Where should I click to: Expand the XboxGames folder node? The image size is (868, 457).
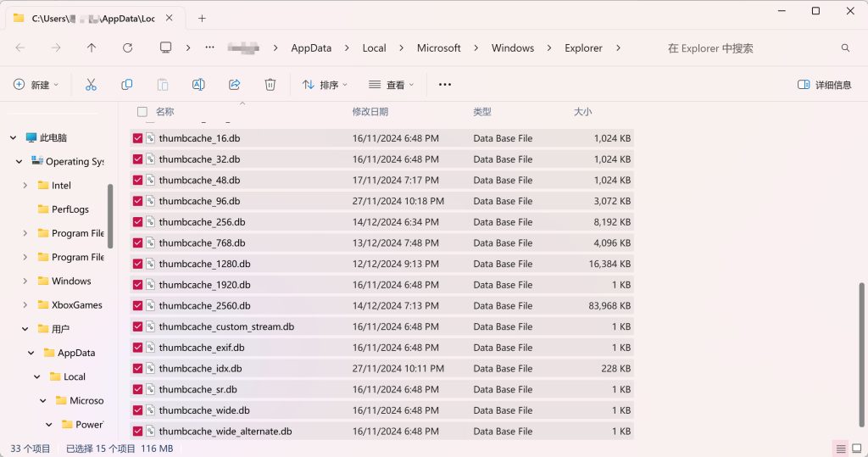25,304
